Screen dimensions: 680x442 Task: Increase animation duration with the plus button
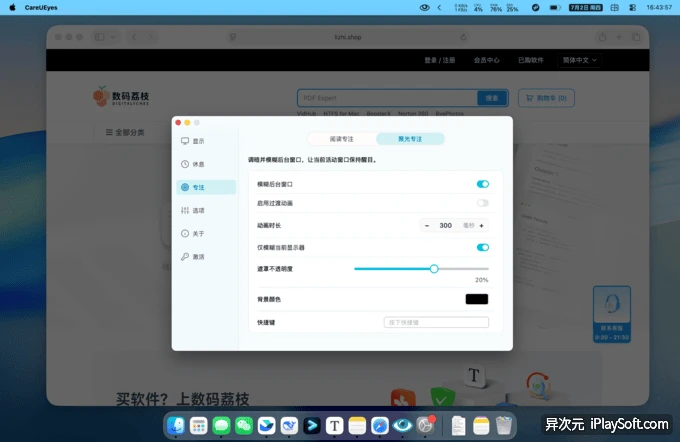click(x=481, y=226)
